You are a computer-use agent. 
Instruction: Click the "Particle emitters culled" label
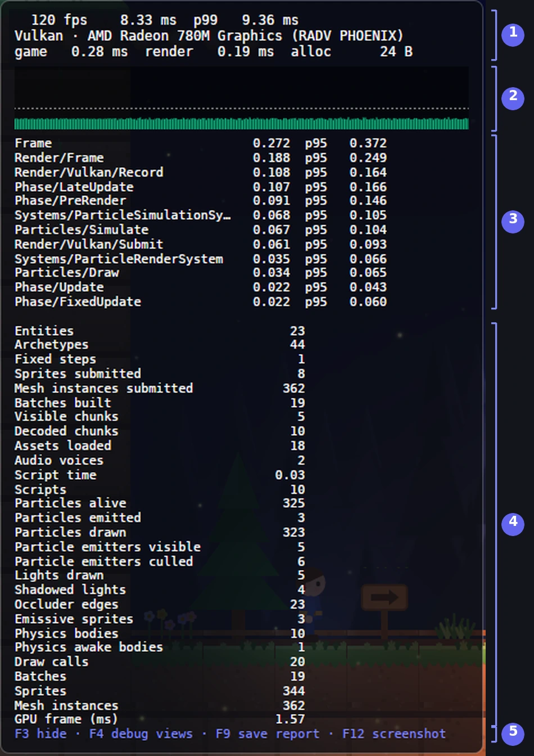[x=104, y=562]
